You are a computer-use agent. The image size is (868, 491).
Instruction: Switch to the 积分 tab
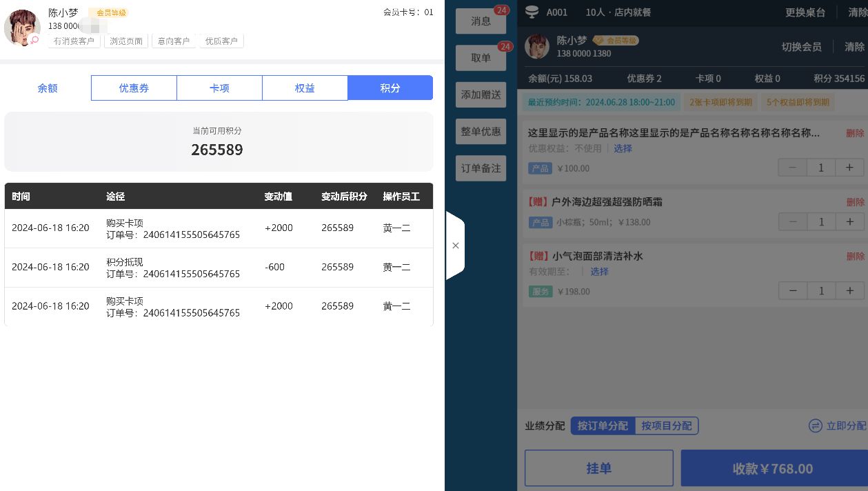(x=390, y=88)
